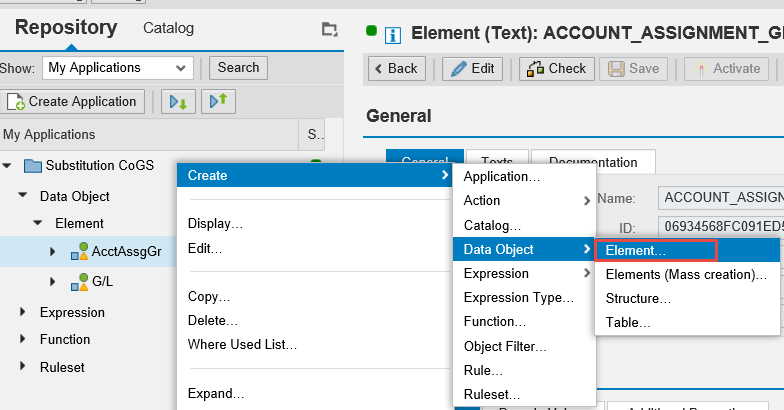Expand the Expression tree node
This screenshot has width=784, height=410.
pyautogui.click(x=23, y=312)
